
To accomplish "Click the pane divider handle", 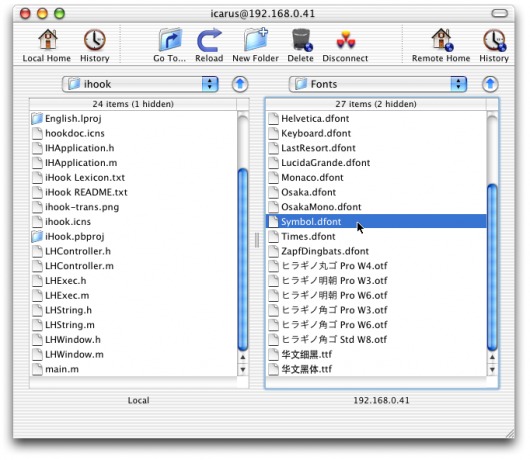I will click(257, 240).
